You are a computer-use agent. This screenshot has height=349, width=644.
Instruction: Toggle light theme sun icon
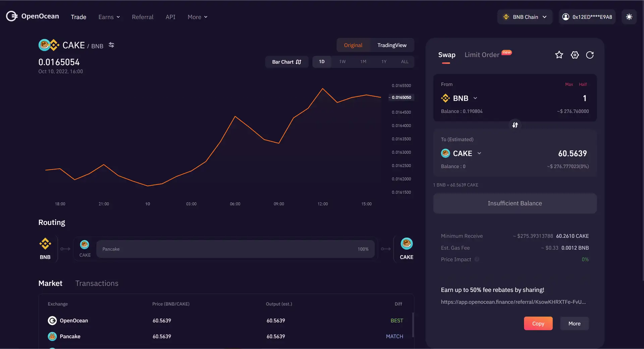click(x=629, y=17)
